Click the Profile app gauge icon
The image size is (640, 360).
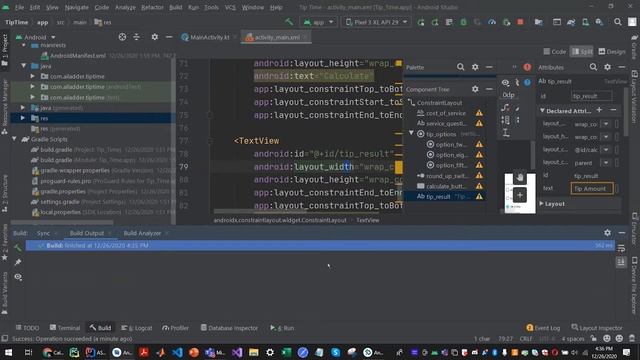point(492,22)
